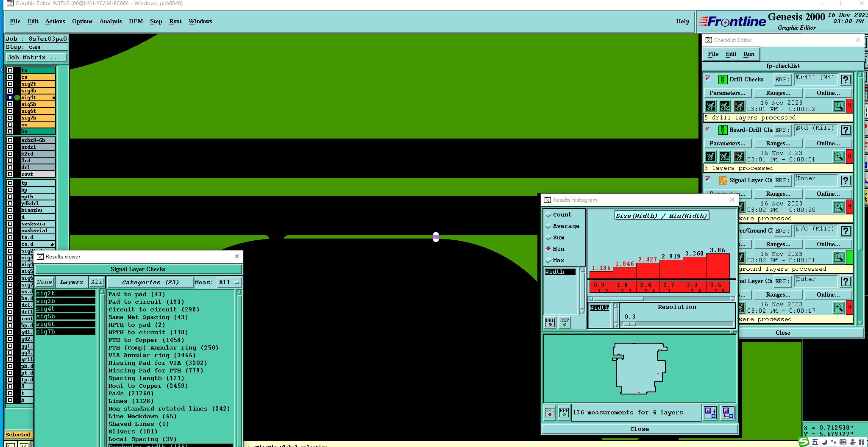Click DEL icon beside measurements status text
Image resolution: width=868 pixels, height=447 pixels.
pos(550,412)
